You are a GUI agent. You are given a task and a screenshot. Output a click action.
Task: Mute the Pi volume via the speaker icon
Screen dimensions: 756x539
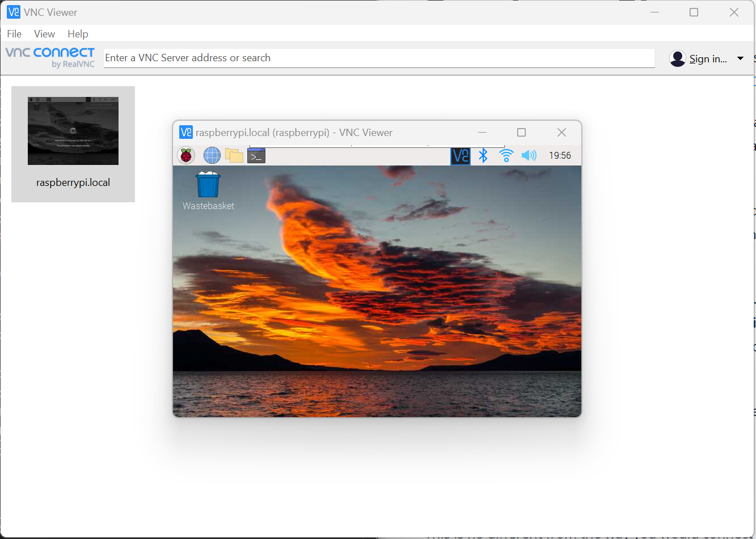pyautogui.click(x=529, y=155)
